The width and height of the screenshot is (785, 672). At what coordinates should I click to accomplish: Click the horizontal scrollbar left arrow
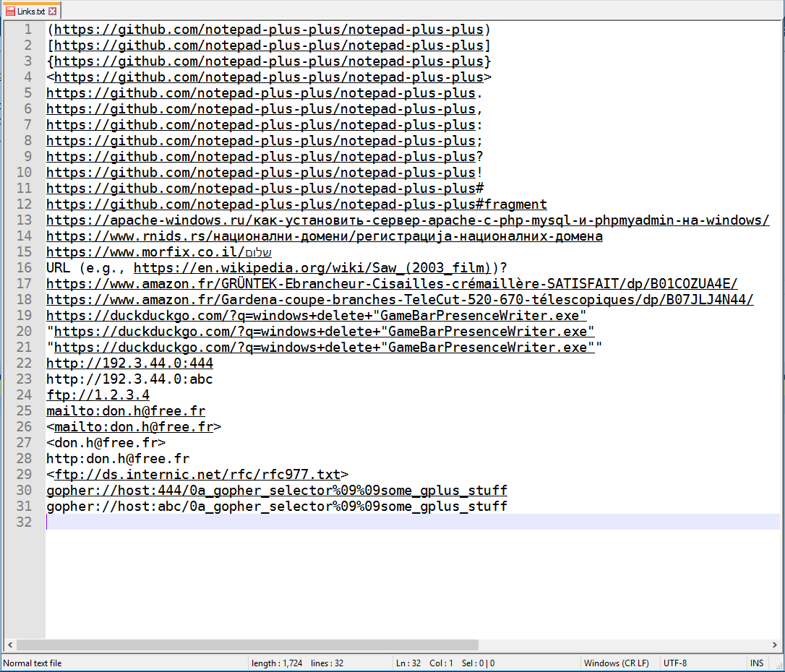pos(9,645)
